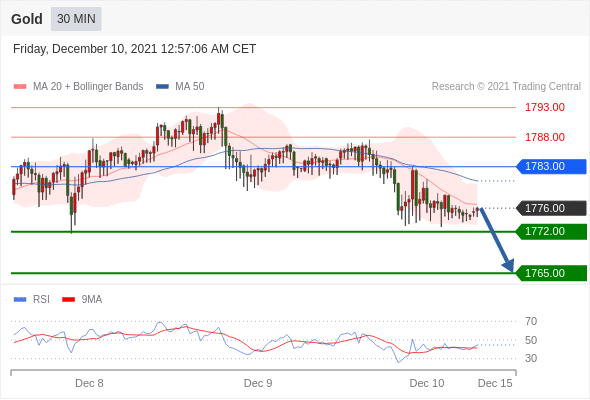Click the blue downward forecast arrow

click(496, 240)
